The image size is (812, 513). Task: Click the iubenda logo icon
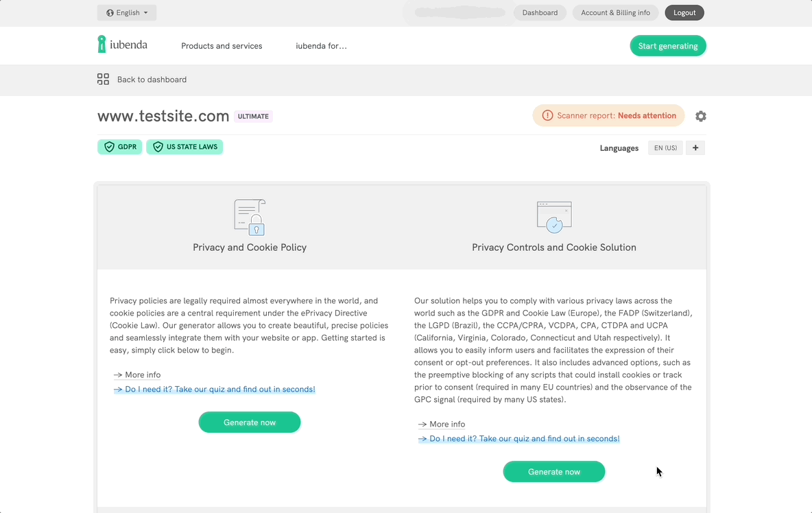(102, 45)
